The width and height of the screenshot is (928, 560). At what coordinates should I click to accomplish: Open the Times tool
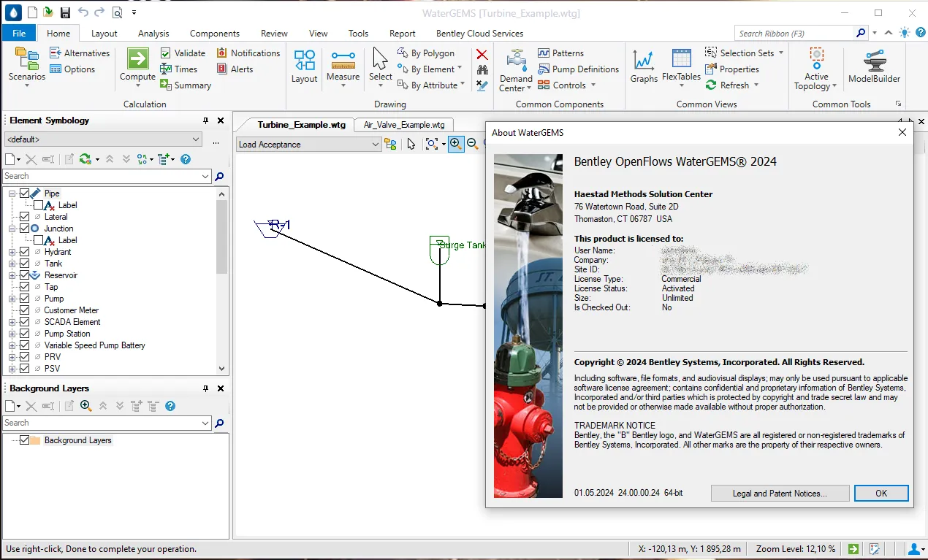[x=178, y=69]
